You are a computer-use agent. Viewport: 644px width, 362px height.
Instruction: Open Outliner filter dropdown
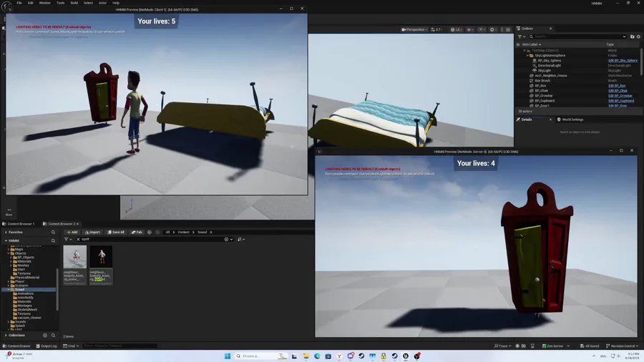[521, 36]
